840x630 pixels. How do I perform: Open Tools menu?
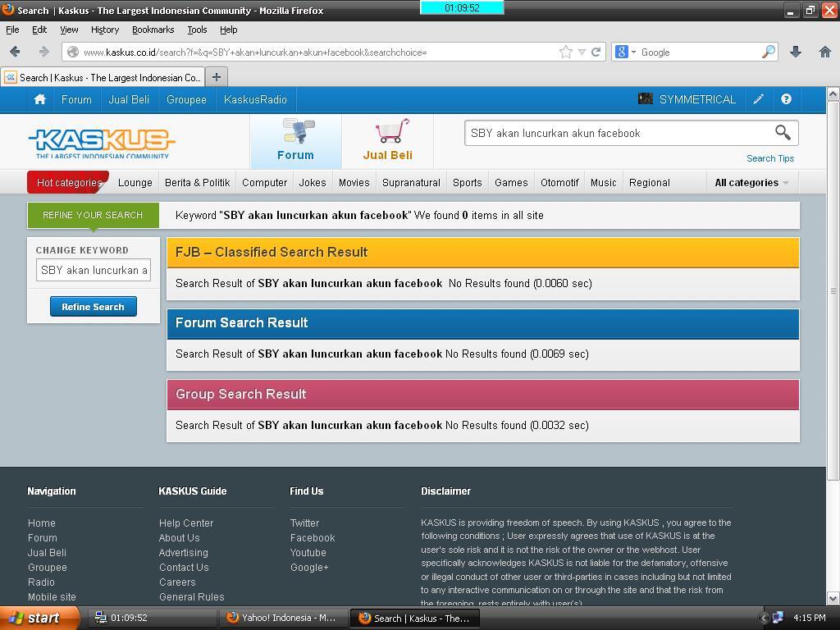(x=197, y=30)
